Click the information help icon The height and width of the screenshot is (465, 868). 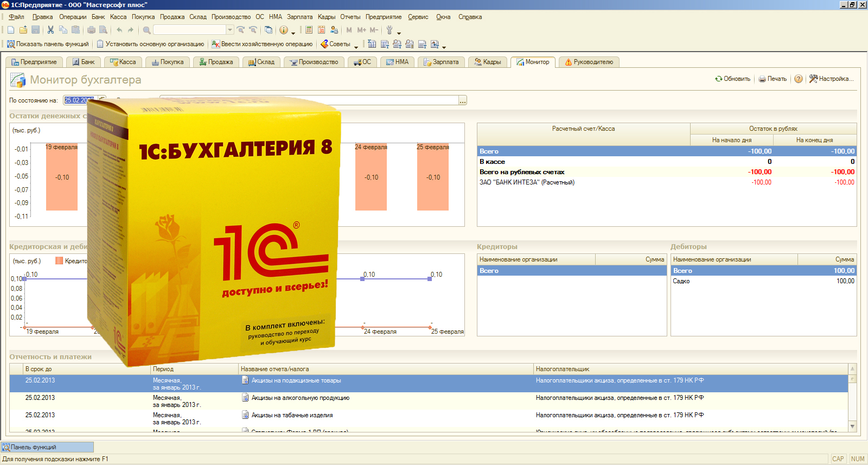coord(283,30)
